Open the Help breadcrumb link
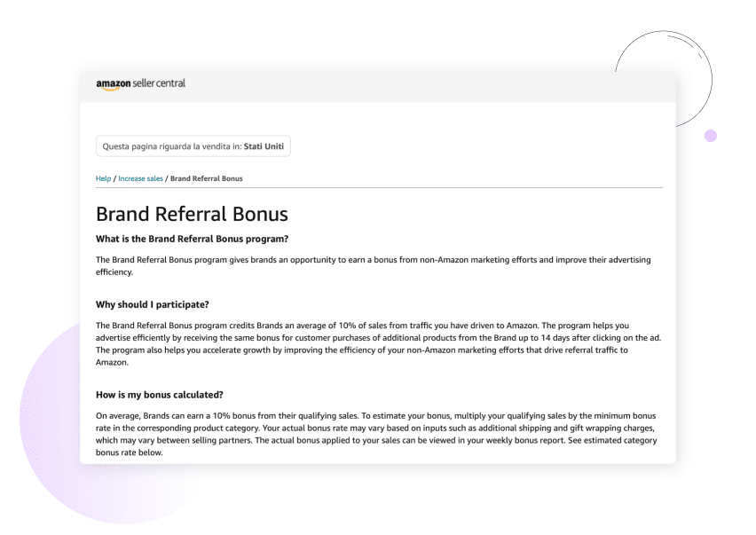This screenshot has height=535, width=756. point(103,178)
